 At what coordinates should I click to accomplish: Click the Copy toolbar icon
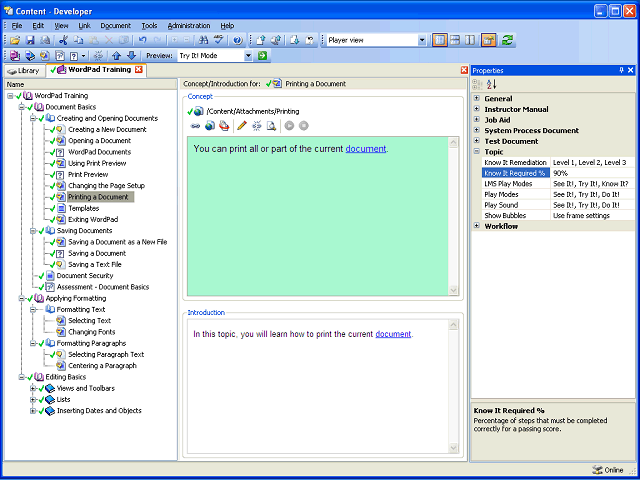78,40
